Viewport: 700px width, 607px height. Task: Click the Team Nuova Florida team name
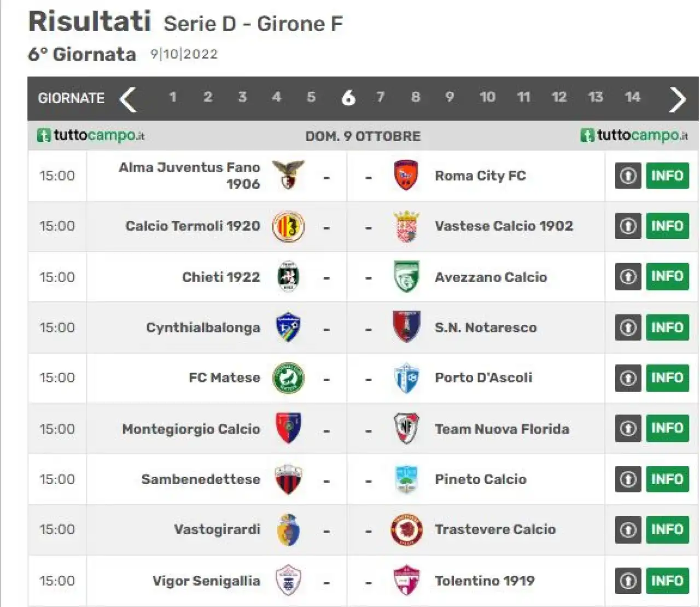click(501, 429)
